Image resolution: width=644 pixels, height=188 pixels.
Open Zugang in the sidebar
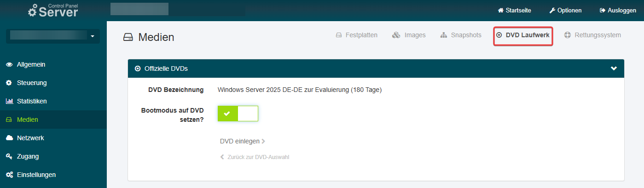53,156
